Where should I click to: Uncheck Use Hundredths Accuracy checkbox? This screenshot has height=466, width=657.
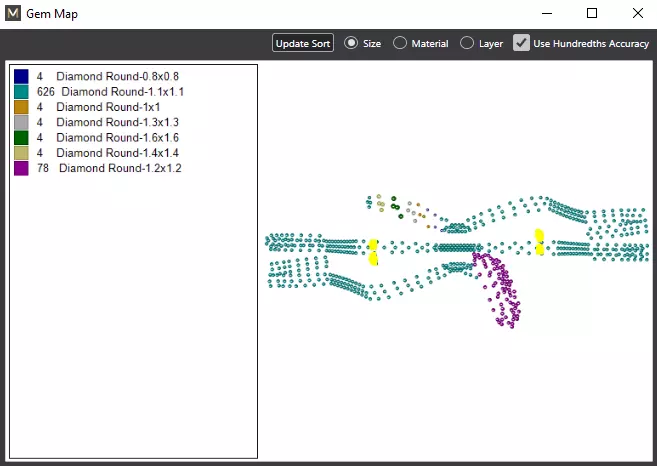[521, 43]
